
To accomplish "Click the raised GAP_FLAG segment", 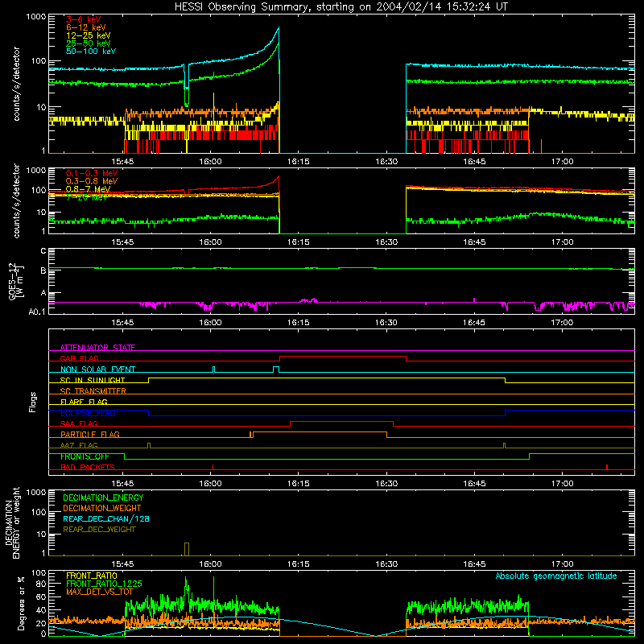I will [x=343, y=357].
